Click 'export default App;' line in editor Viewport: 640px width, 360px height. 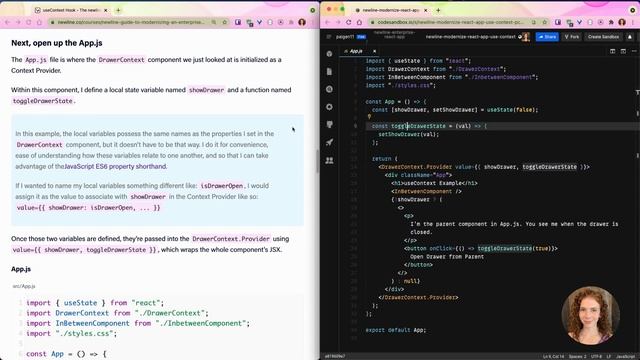396,330
